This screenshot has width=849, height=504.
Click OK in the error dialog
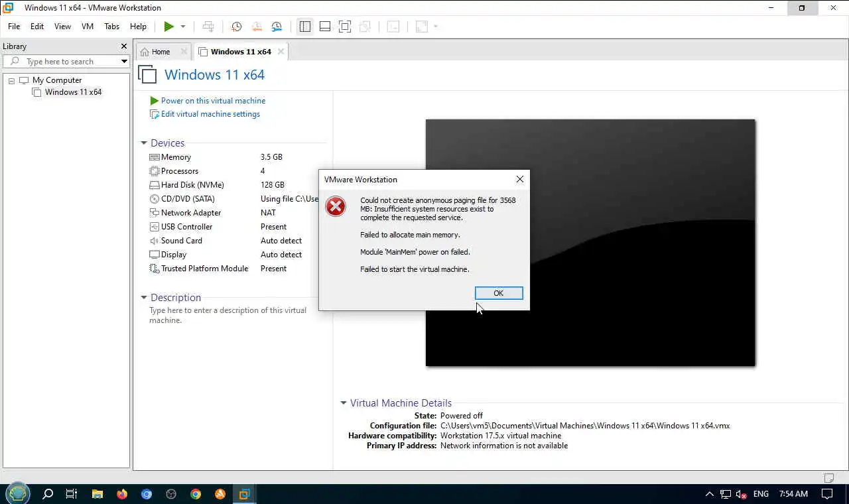pos(499,293)
